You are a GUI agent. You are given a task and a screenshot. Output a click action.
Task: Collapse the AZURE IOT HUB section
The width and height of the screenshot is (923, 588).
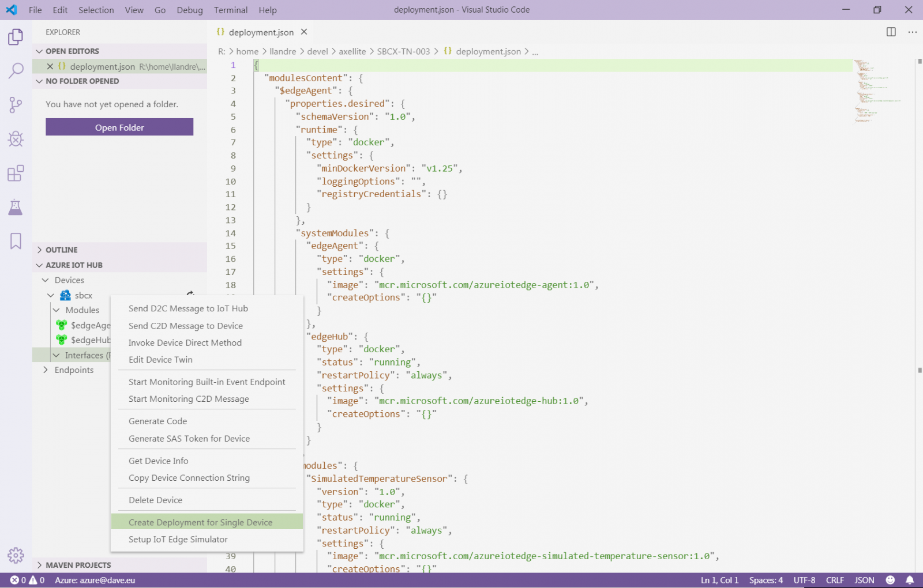pyautogui.click(x=73, y=265)
